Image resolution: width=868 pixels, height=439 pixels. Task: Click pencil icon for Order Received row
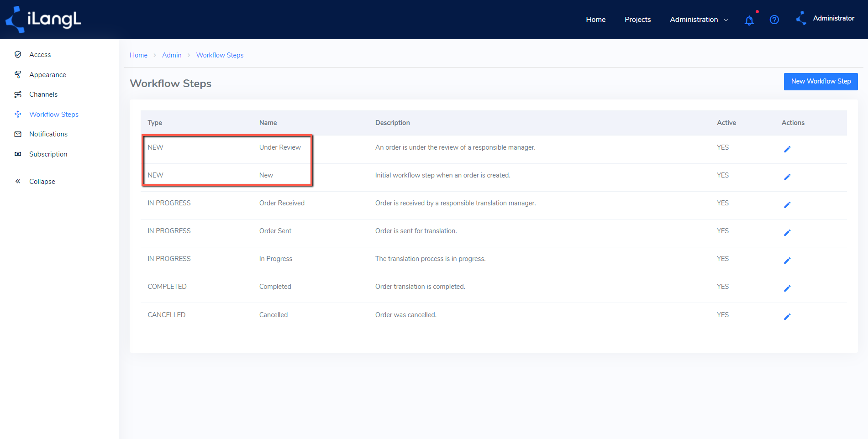[787, 205]
